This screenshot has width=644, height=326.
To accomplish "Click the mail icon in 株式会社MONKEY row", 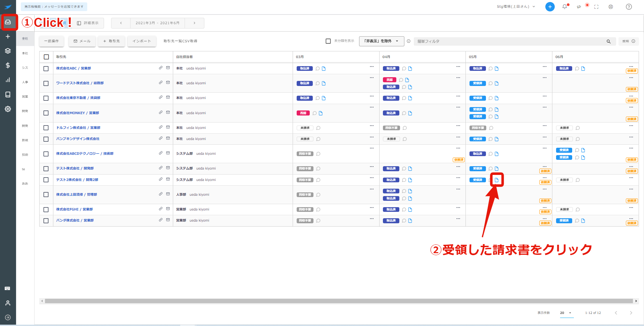I will pos(168,112).
